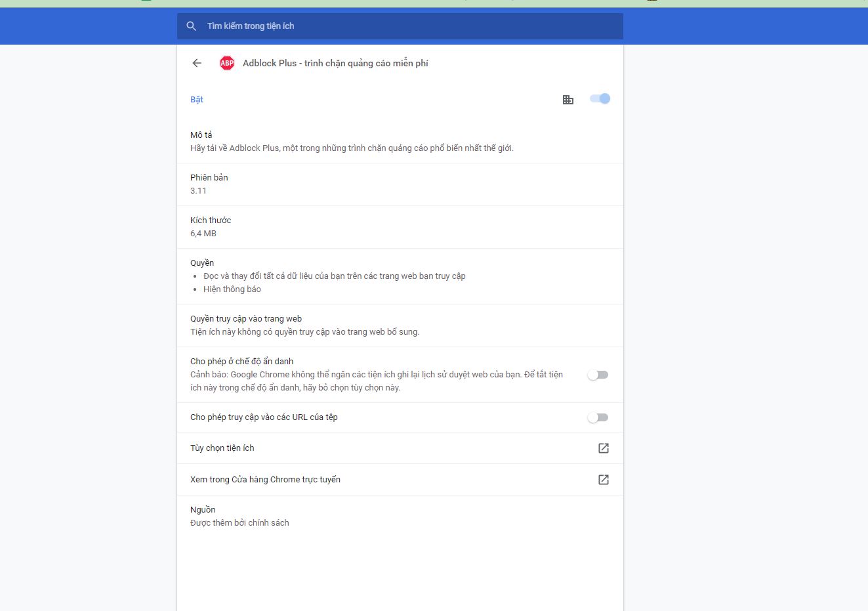The width and height of the screenshot is (868, 611).
Task: Open Xem trong Cửa hàng Chrome trực tuyến
Action: pos(265,480)
